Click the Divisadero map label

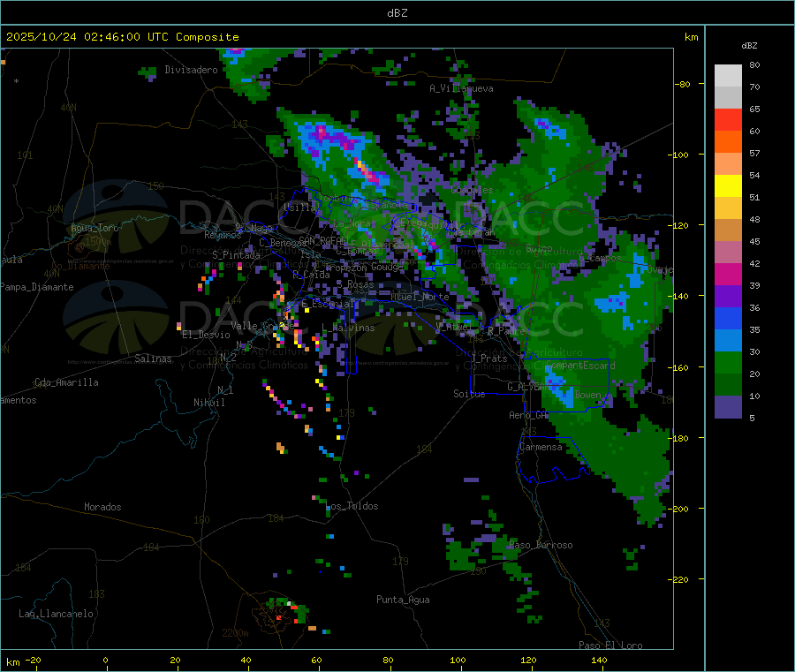(191, 70)
